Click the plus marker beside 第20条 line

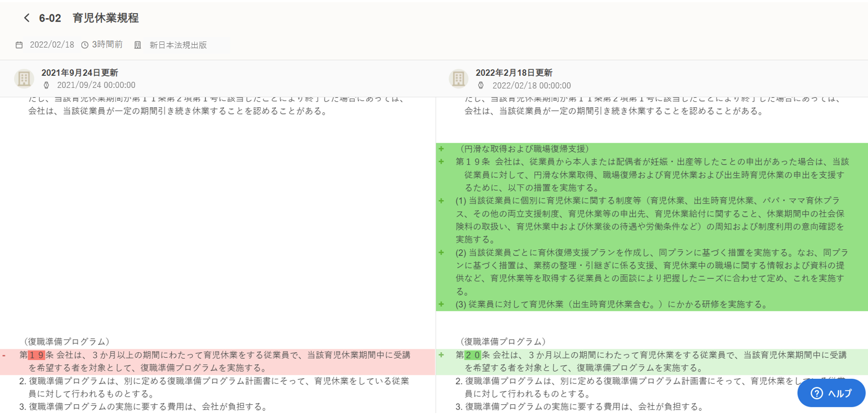click(x=441, y=355)
